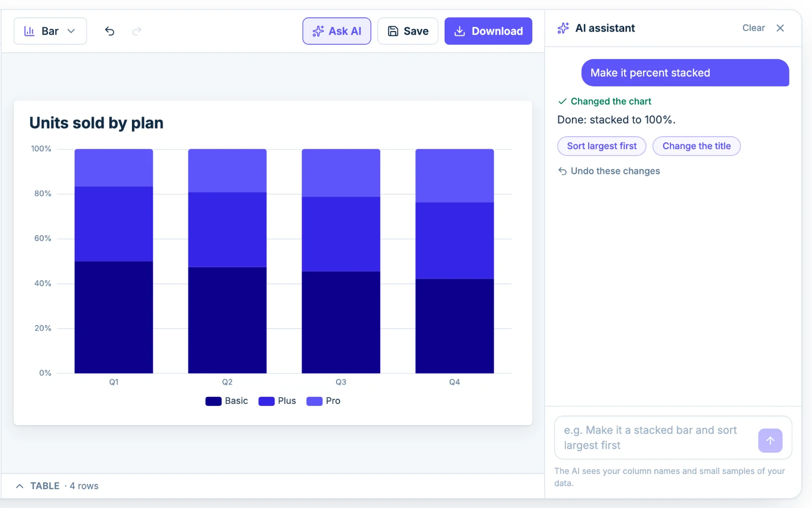This screenshot has width=812, height=508.
Task: Click the redo arrow icon
Action: click(x=137, y=31)
